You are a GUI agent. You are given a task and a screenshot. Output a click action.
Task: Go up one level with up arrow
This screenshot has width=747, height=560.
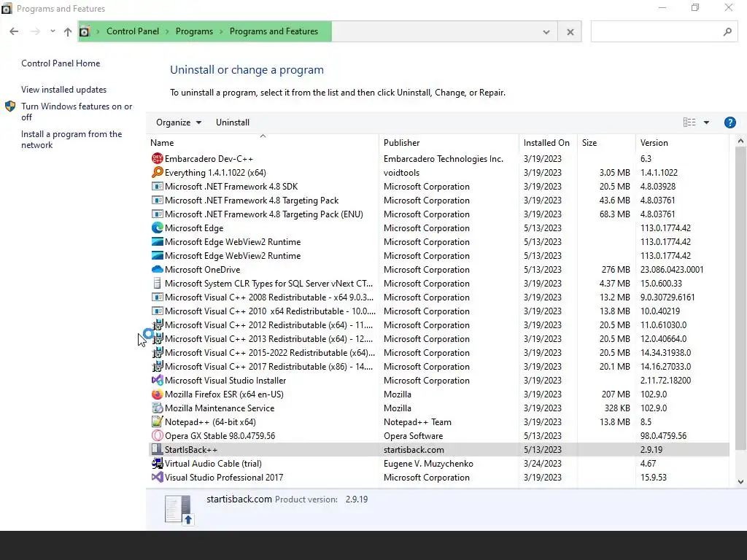[x=68, y=31]
